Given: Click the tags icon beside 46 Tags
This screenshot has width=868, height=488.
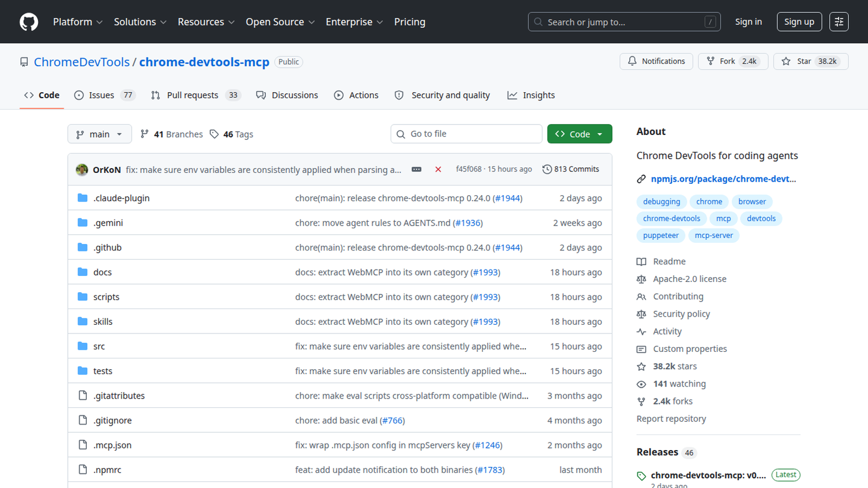Looking at the screenshot, I should coord(214,134).
